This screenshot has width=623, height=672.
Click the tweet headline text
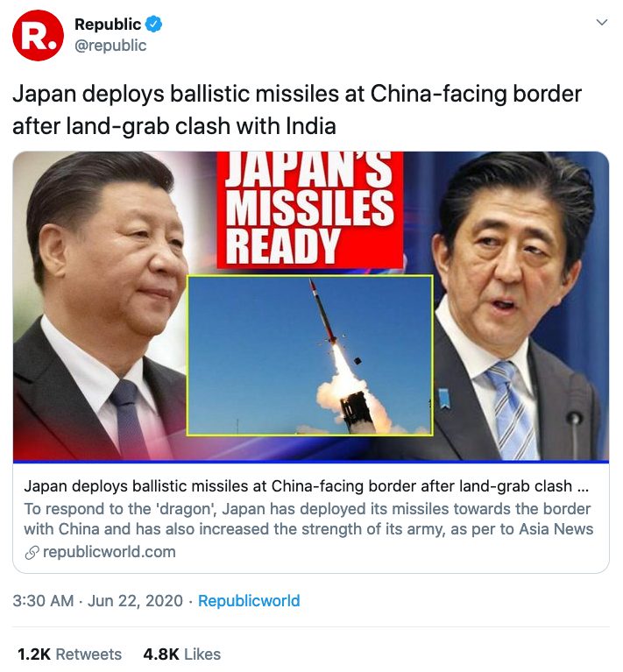(x=297, y=110)
